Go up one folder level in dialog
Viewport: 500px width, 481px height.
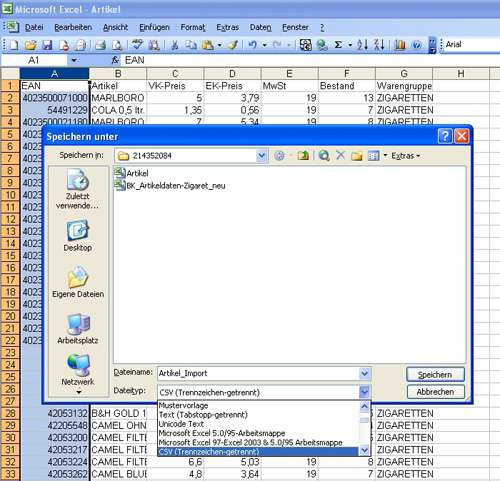tap(303, 156)
